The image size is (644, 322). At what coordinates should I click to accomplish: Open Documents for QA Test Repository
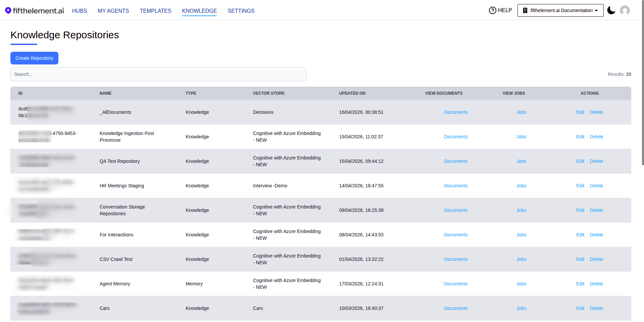click(456, 161)
